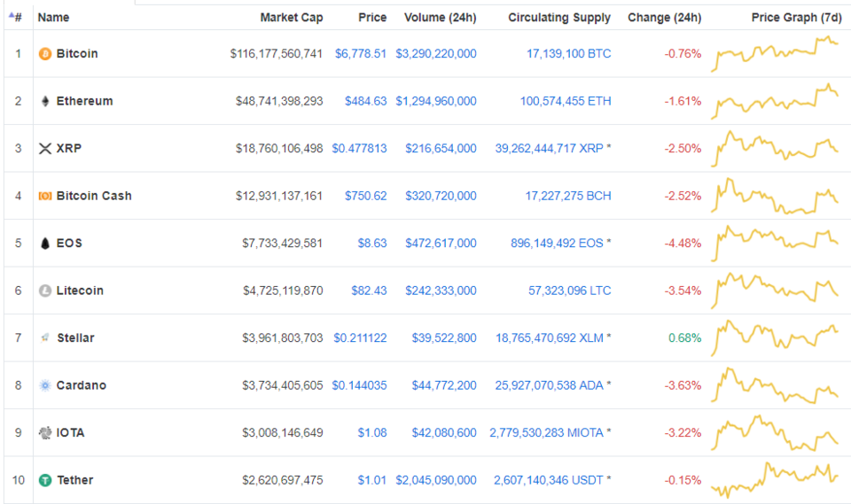Open the Litecoin name link
Screen dimensions: 851x504
coord(80,291)
